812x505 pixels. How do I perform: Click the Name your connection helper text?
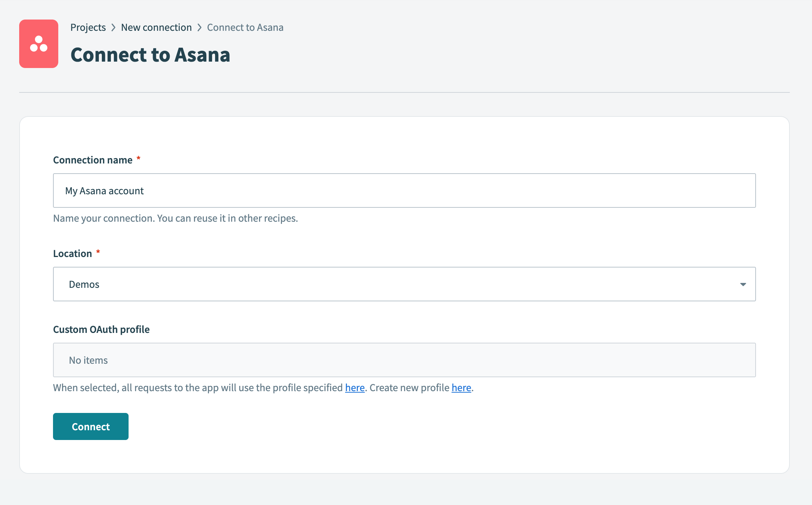point(175,218)
